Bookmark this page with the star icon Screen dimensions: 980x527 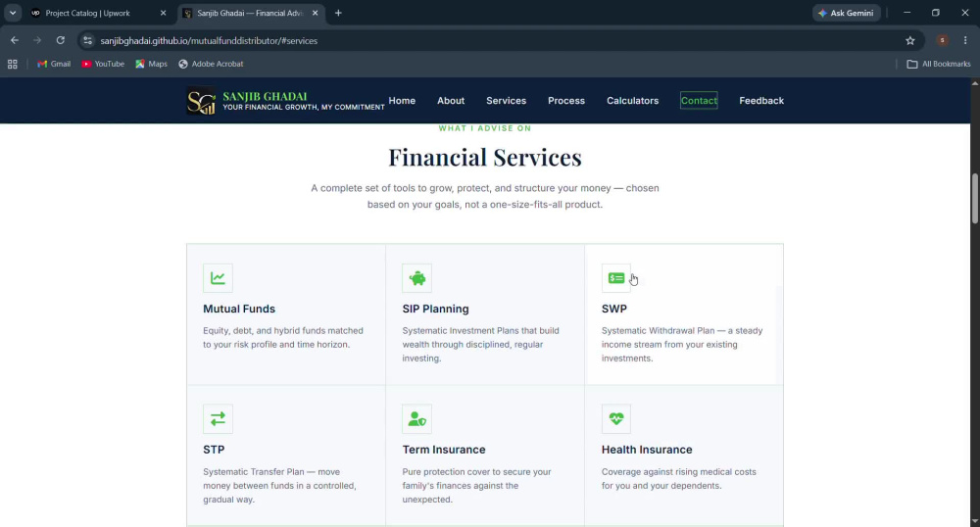coord(910,40)
